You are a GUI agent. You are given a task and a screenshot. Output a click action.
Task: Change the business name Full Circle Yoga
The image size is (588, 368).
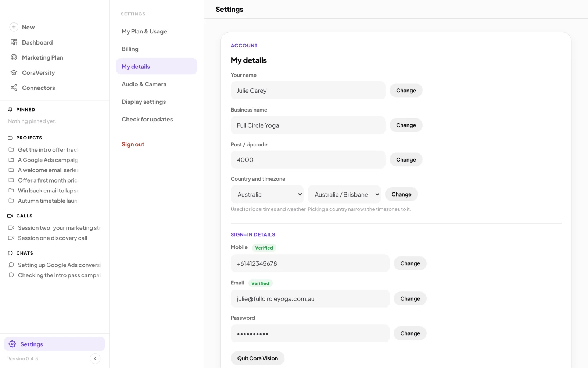[x=406, y=125]
